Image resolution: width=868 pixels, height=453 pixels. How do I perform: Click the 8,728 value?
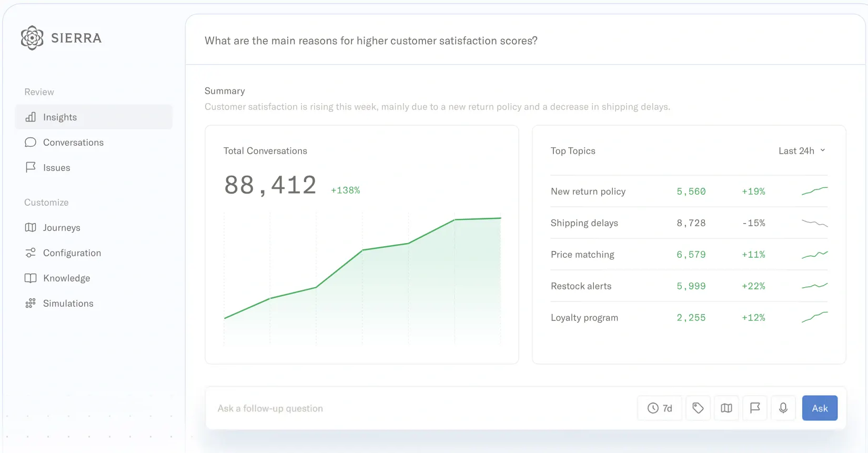click(x=691, y=223)
